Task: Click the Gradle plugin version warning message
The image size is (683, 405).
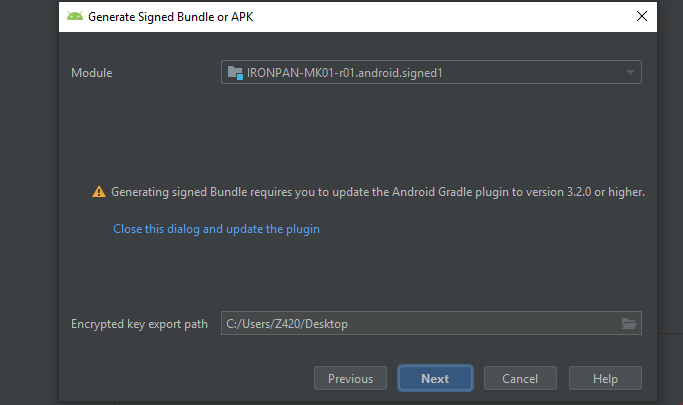Action: coord(378,192)
